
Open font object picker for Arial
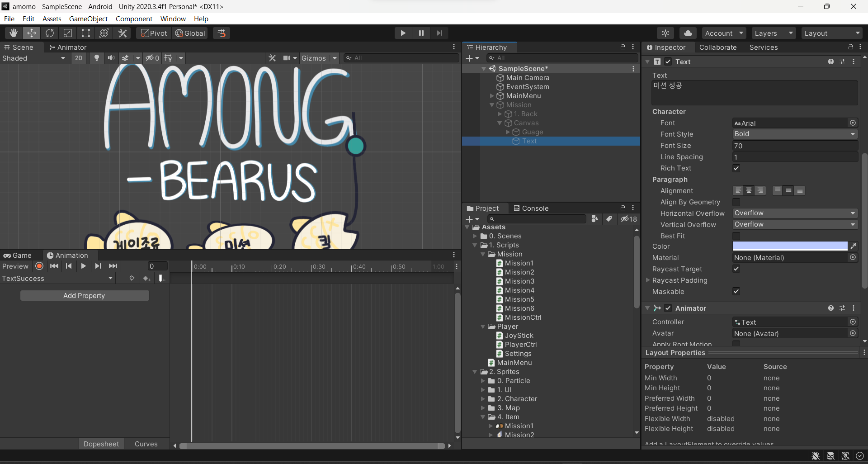click(x=853, y=123)
